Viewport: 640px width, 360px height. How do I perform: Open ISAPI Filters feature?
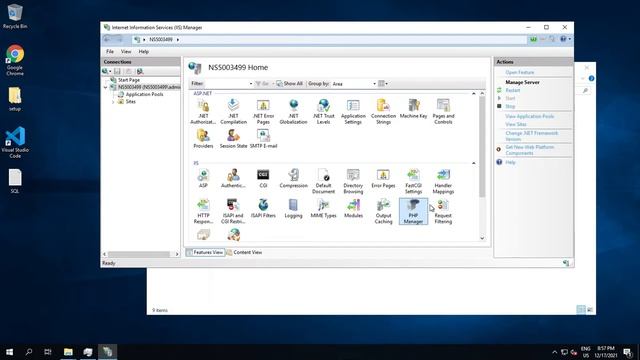[x=263, y=208]
